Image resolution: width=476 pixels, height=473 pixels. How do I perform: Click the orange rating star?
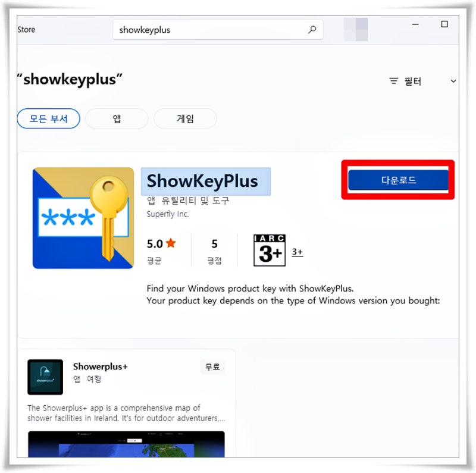[x=171, y=243]
